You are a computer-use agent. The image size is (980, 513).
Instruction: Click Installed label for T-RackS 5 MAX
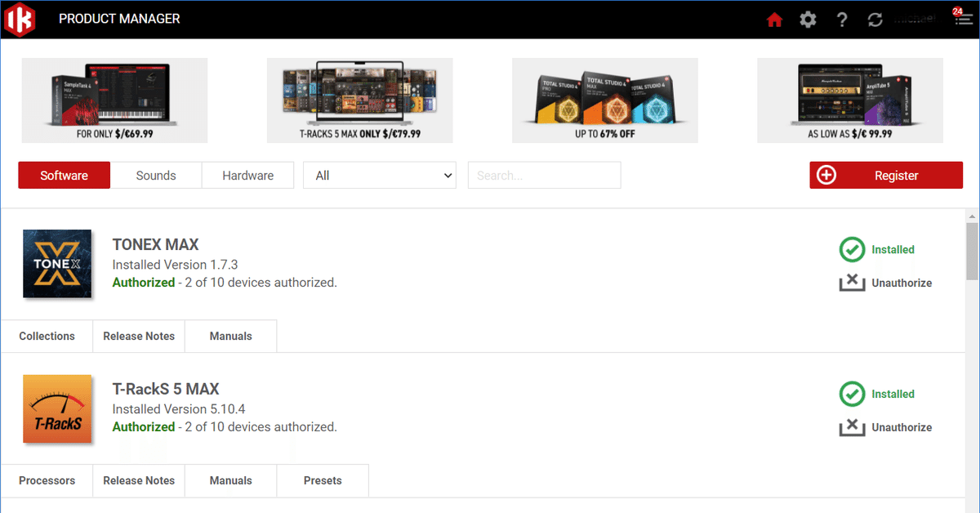pos(893,395)
